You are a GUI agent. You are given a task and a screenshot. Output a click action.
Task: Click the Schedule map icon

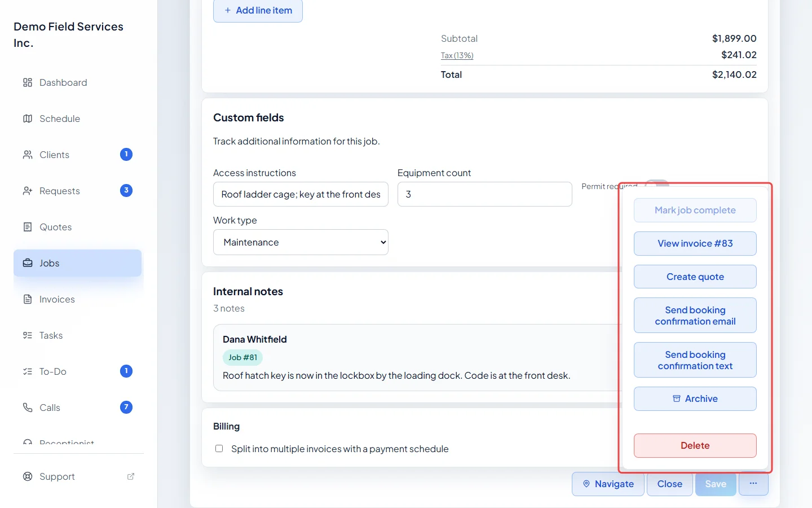click(x=28, y=119)
